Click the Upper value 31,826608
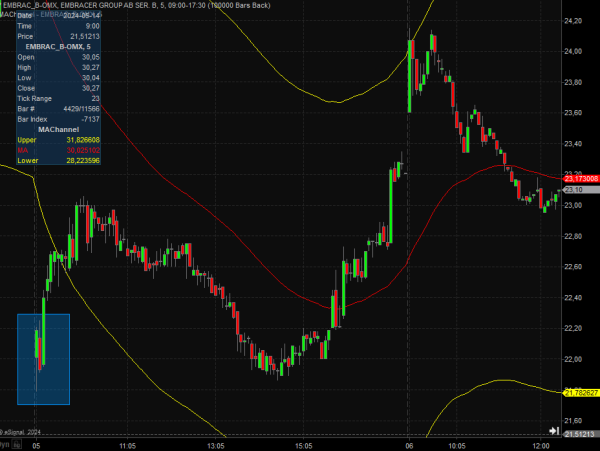Viewport: 600px width, 451px height. coord(83,140)
